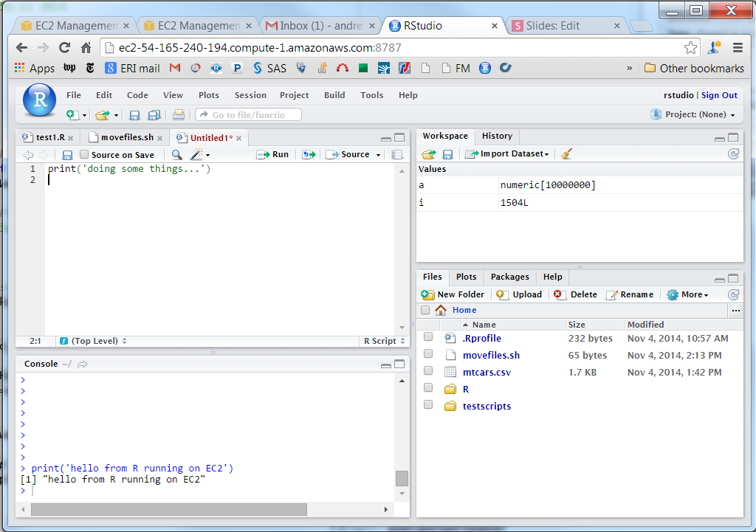The width and height of the screenshot is (756, 532).
Task: Open the Project: (None) dropdown
Action: coord(693,114)
